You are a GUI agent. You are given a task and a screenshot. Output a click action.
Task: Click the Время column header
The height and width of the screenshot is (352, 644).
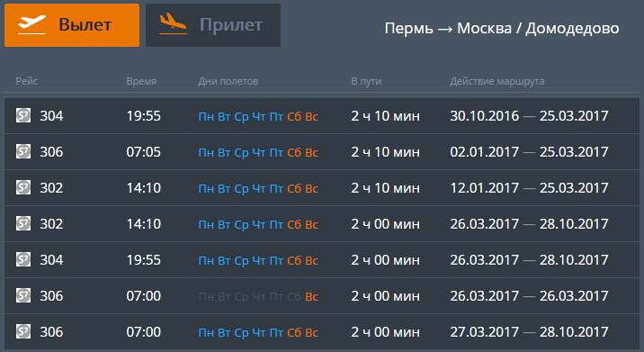pyautogui.click(x=141, y=81)
